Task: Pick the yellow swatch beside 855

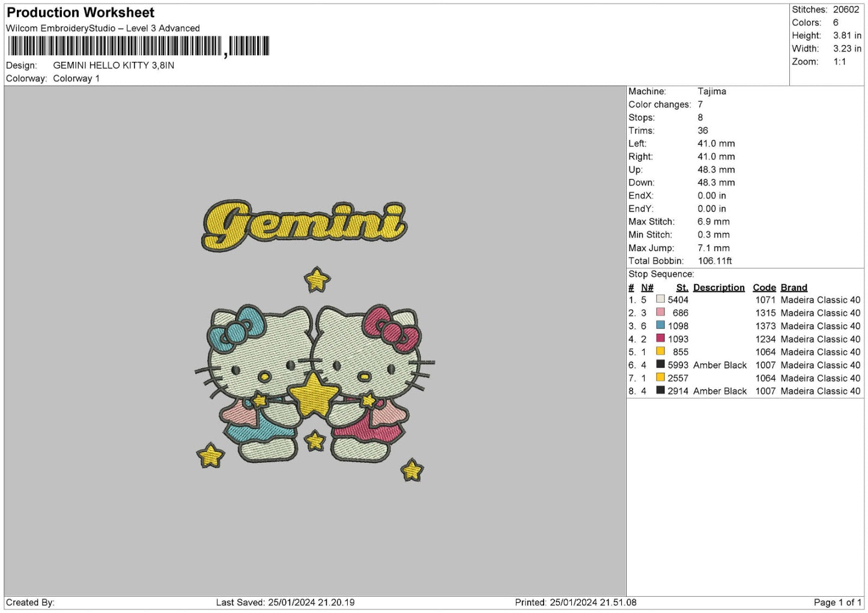Action: (x=660, y=351)
